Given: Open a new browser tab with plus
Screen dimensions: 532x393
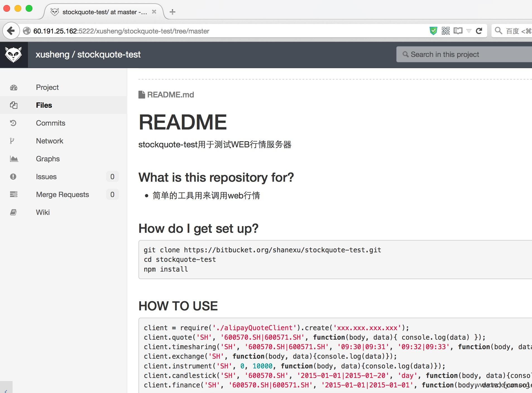Looking at the screenshot, I should pyautogui.click(x=172, y=12).
